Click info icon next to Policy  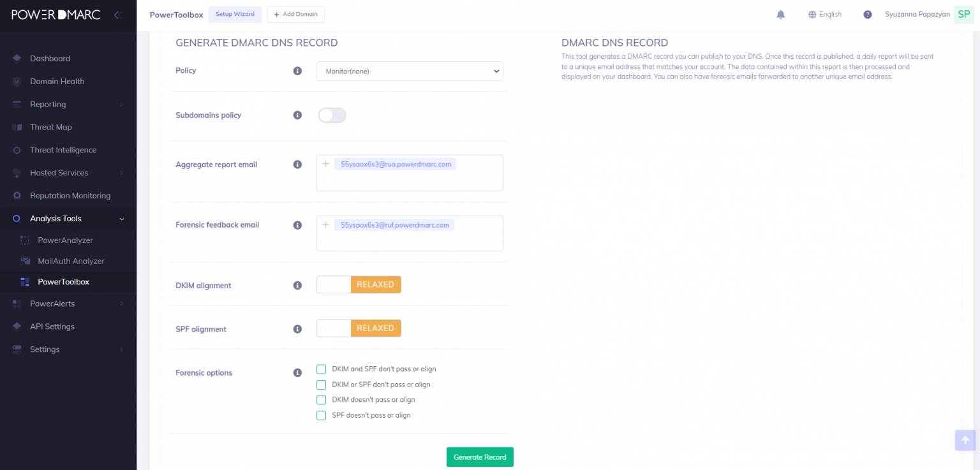(x=297, y=71)
